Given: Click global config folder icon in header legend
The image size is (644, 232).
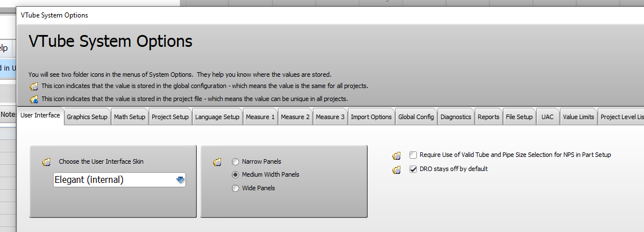Looking at the screenshot, I should point(34,87).
